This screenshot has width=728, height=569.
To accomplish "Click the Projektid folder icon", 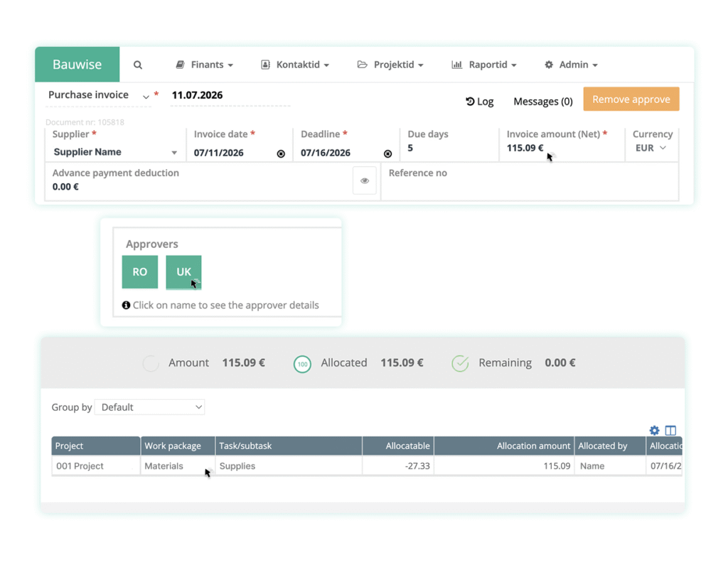I will (363, 64).
